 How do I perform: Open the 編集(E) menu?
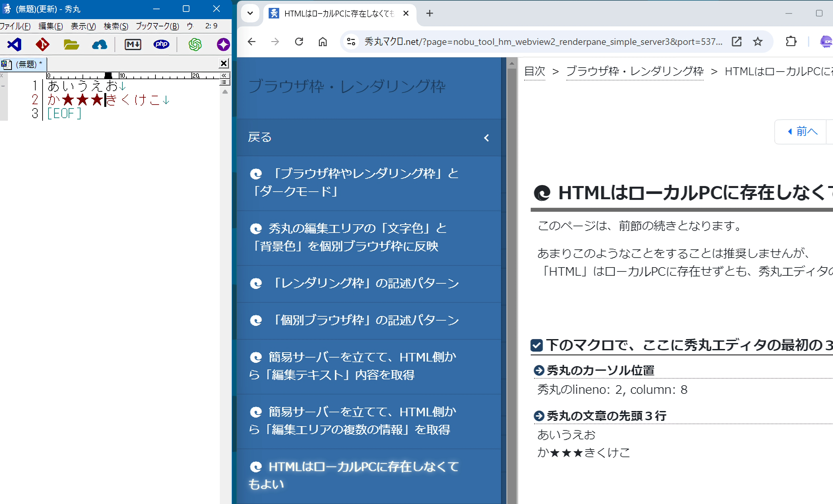pyautogui.click(x=51, y=26)
